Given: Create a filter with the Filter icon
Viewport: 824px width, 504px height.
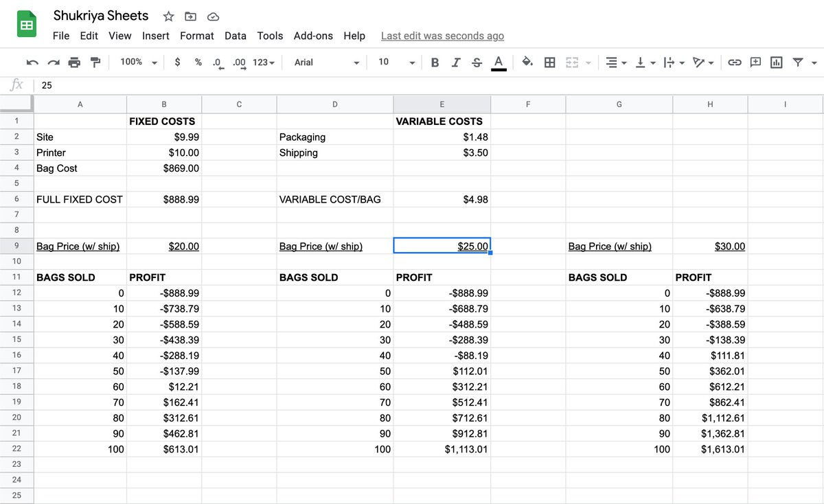Looking at the screenshot, I should point(797,62).
